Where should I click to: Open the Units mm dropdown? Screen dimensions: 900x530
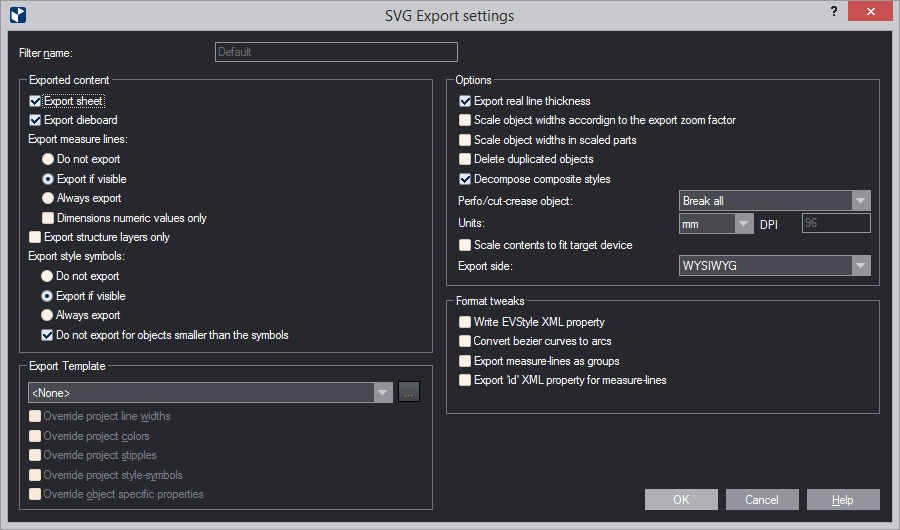(x=716, y=223)
